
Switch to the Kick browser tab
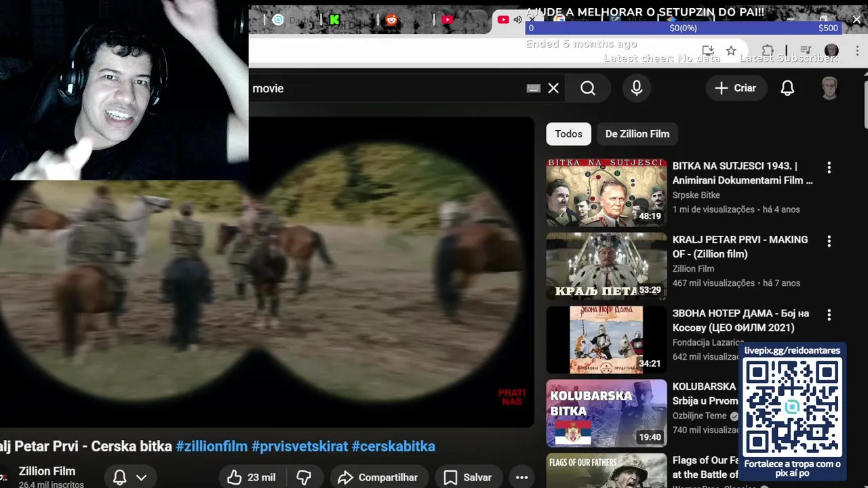(334, 20)
